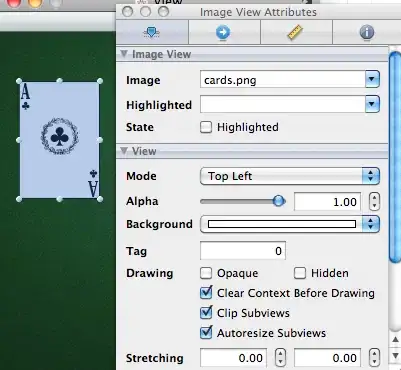
Task: Uncheck Clear Context Before Drawing
Action: coord(206,293)
